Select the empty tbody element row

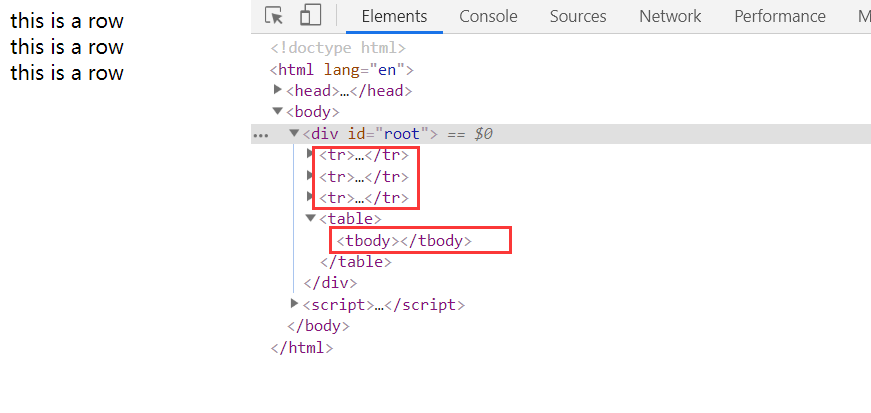coord(404,241)
